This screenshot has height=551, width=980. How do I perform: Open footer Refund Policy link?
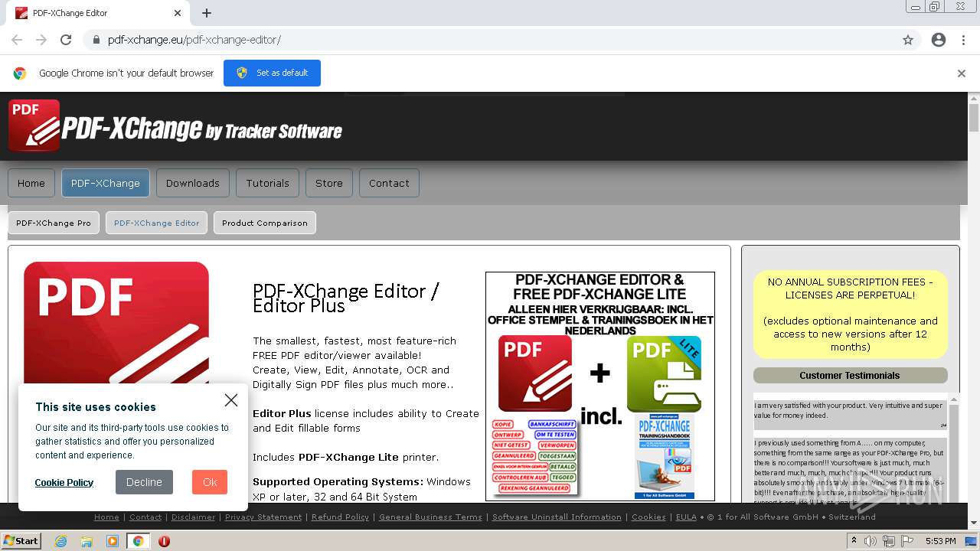[x=340, y=517]
